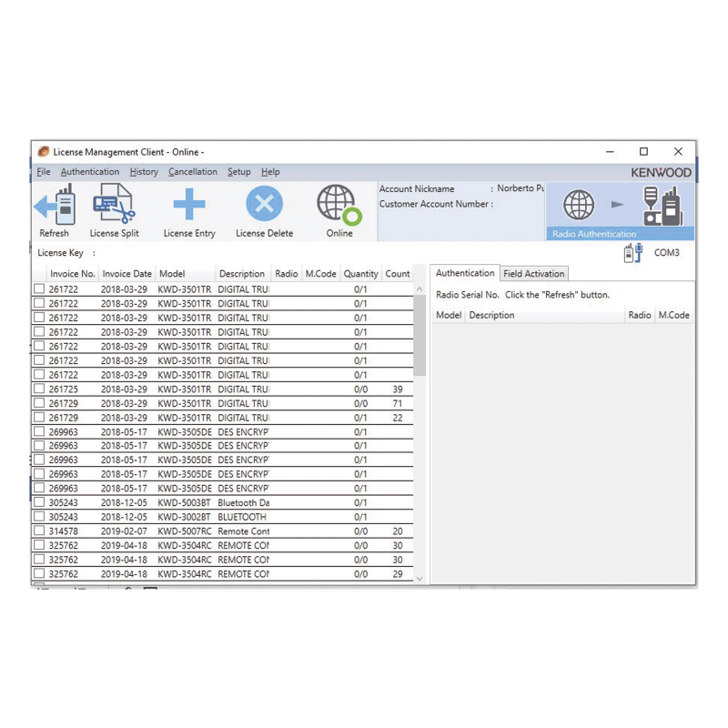Open the Cancellation menu
Screen dimensions: 728x728
pos(193,171)
